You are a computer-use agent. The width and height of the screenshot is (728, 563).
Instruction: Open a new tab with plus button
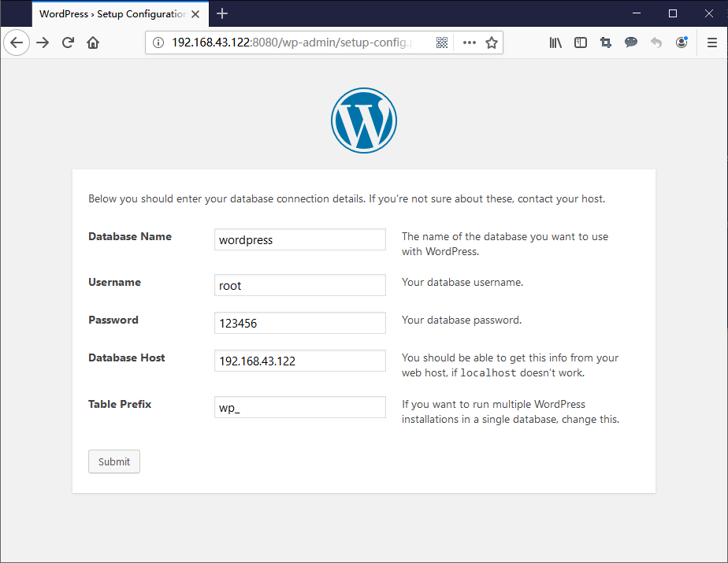(x=222, y=13)
